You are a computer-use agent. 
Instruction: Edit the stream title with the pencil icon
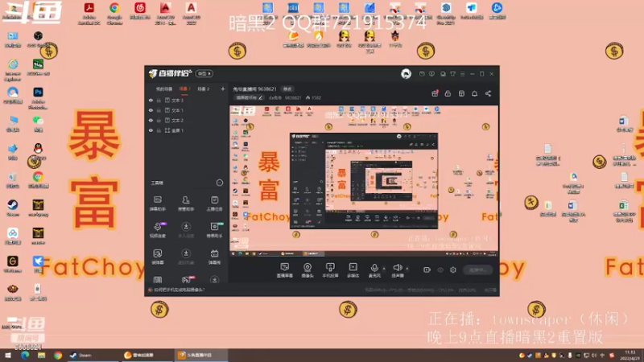260,97
